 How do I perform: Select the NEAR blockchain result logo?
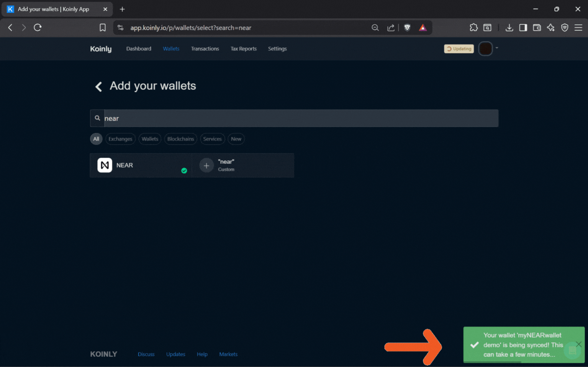104,165
